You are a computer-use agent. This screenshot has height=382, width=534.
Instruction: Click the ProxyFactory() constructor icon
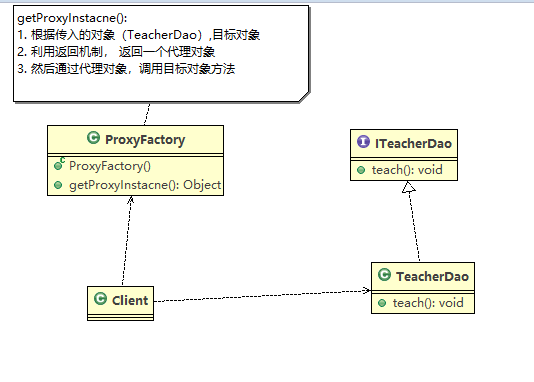tap(59, 164)
